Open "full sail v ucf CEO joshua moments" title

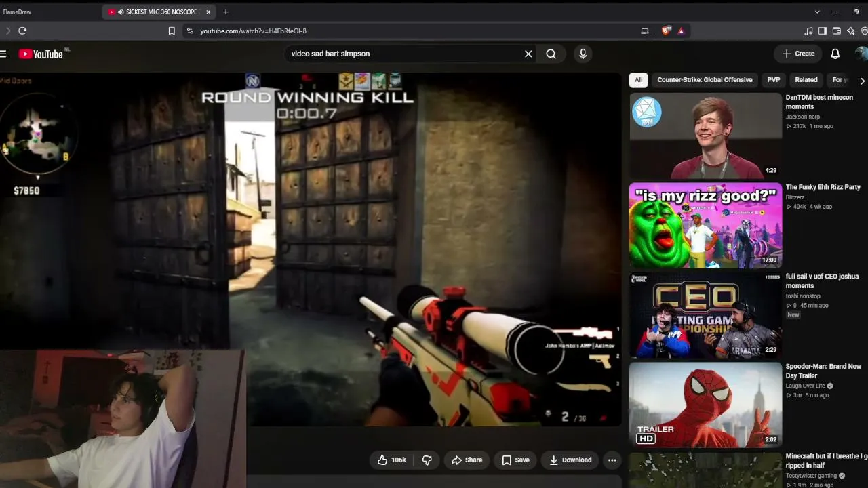(x=822, y=281)
